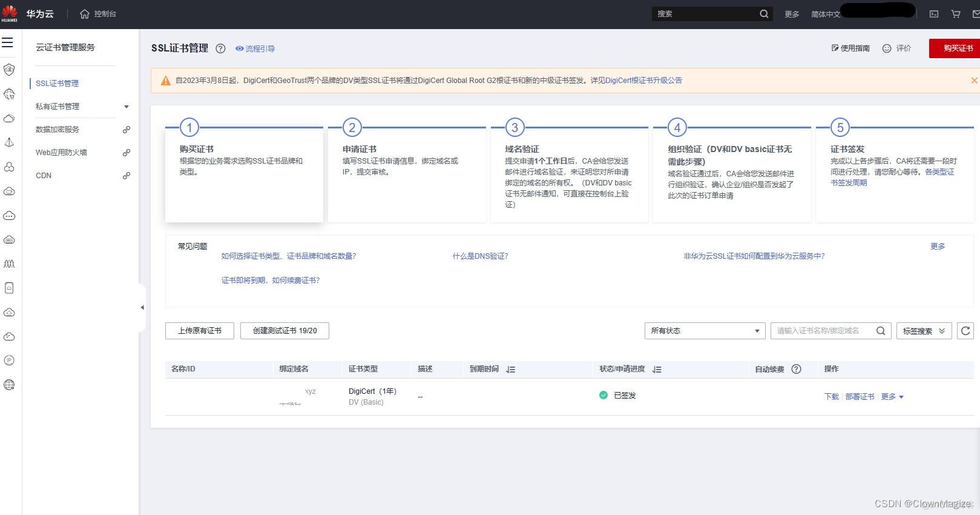Click the help icon beside SSL证书管理
Screen dimensions: 980x515
(x=220, y=48)
